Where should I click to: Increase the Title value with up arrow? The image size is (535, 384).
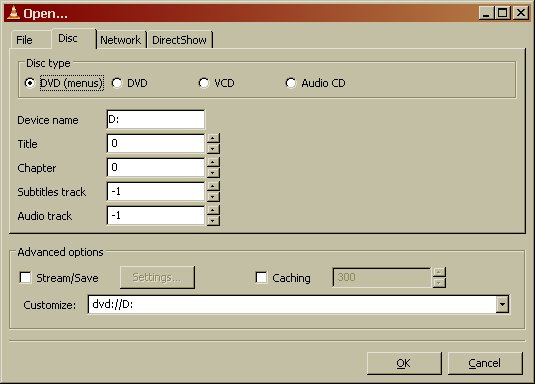tap(213, 139)
